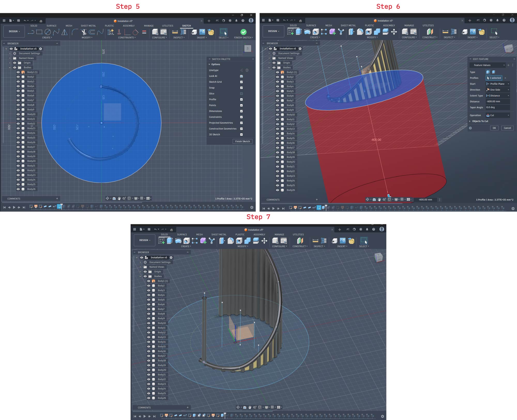Image resolution: width=517 pixels, height=420 pixels.
Task: Select the Mirror sketch tool icon
Action: [64, 32]
